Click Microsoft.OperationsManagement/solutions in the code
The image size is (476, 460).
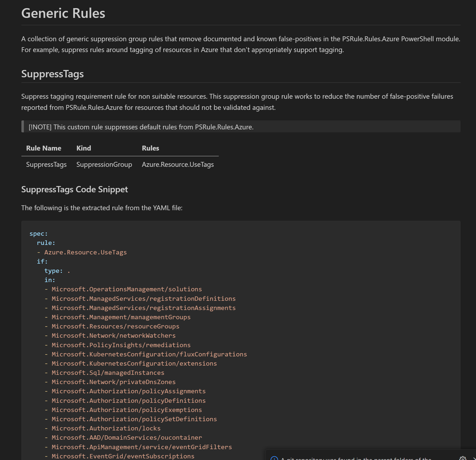pos(127,289)
